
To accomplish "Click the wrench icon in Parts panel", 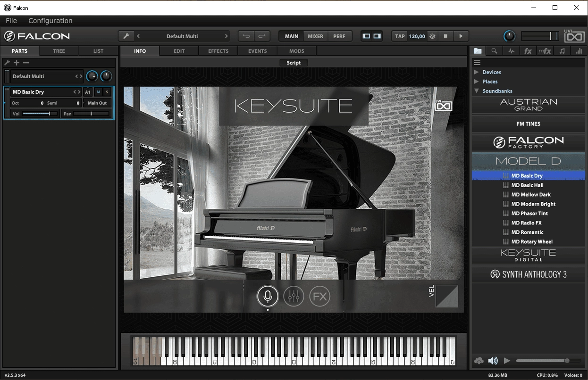I will pyautogui.click(x=7, y=63).
